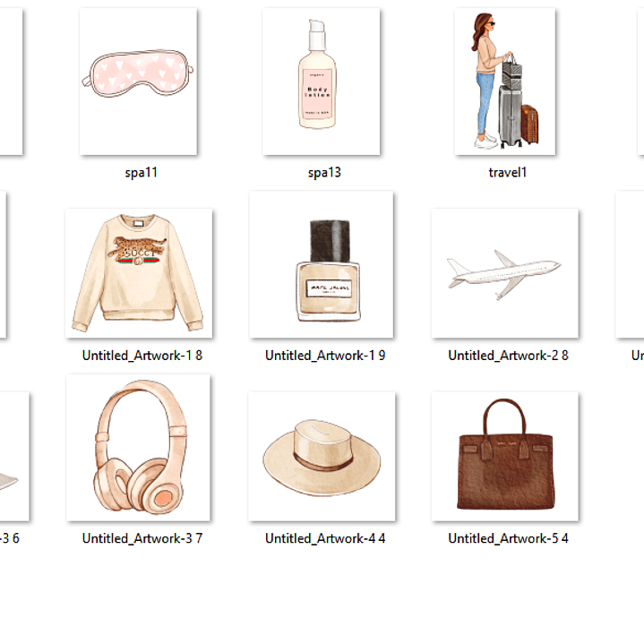
Task: Click the Untitled_Artwork-5 4 file name
Action: [508, 538]
